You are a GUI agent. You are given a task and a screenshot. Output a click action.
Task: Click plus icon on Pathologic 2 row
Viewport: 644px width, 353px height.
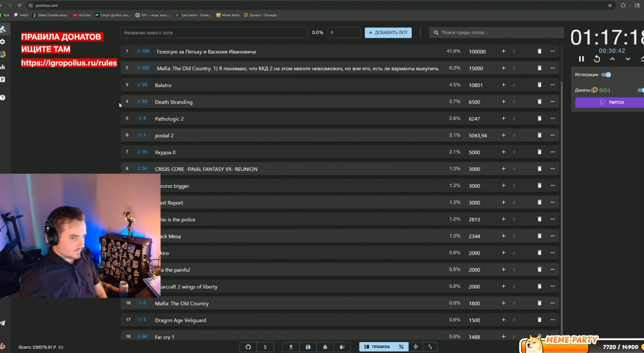(503, 118)
